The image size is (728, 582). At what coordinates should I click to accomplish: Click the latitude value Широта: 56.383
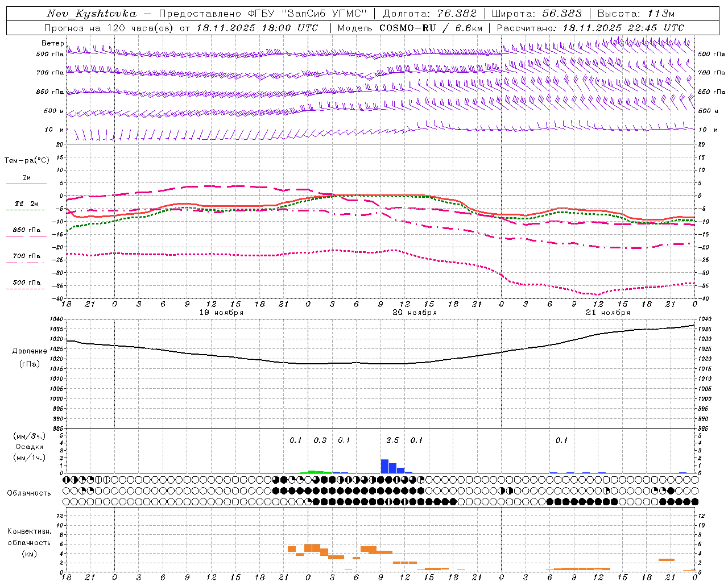(x=536, y=14)
